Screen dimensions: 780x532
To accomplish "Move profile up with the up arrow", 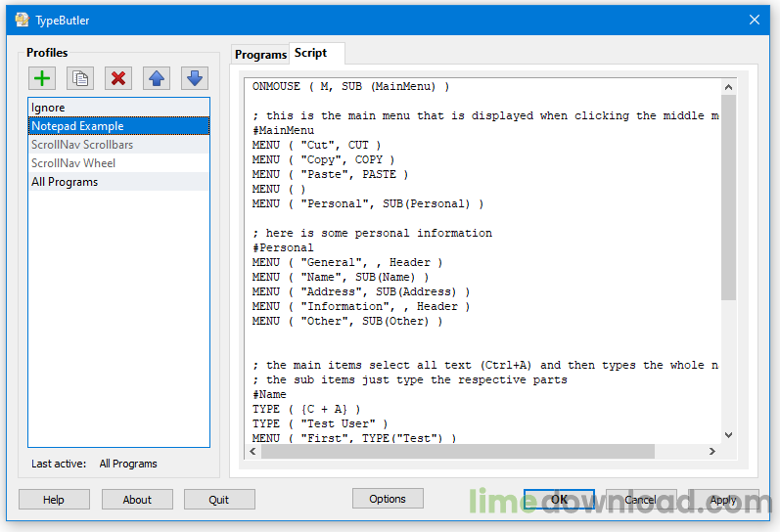I will pos(157,78).
